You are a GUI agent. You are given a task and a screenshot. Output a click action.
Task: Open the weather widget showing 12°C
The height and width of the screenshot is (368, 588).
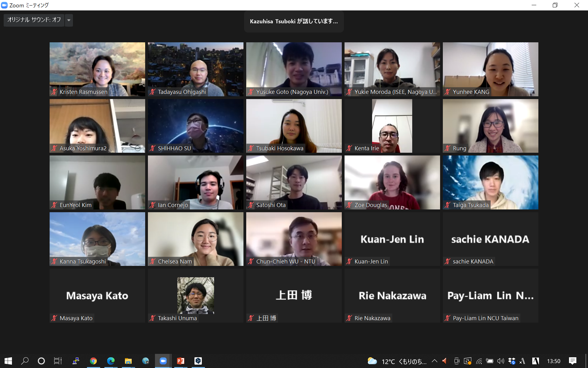click(x=397, y=361)
